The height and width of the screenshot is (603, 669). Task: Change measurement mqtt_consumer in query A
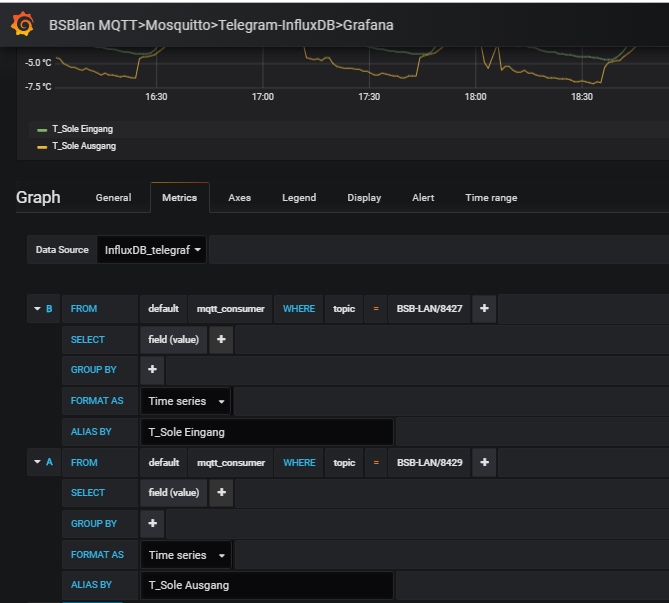231,462
